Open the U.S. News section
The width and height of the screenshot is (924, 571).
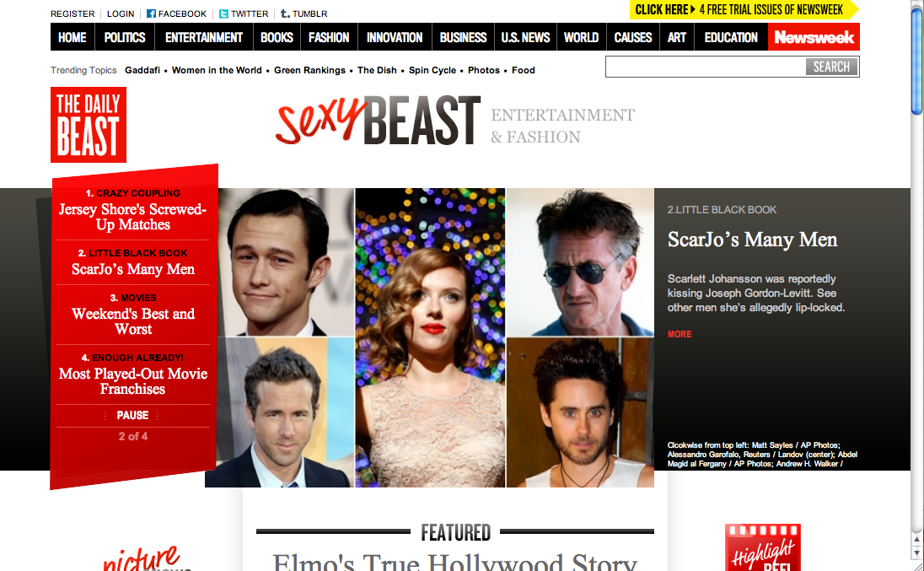point(525,37)
